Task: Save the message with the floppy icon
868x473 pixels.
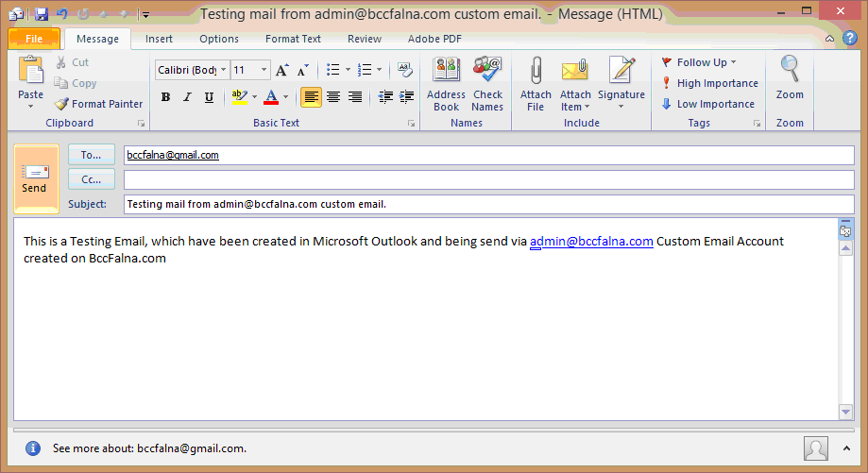Action: [x=42, y=14]
